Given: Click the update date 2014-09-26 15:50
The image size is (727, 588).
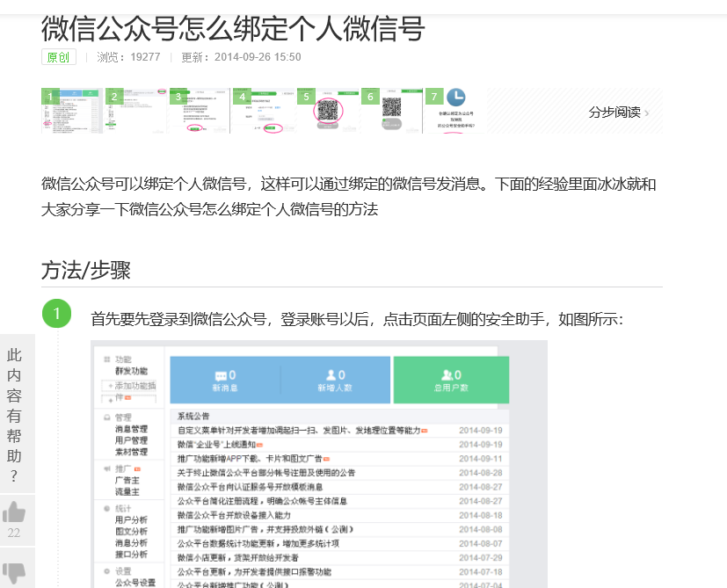Looking at the screenshot, I should coord(258,57).
